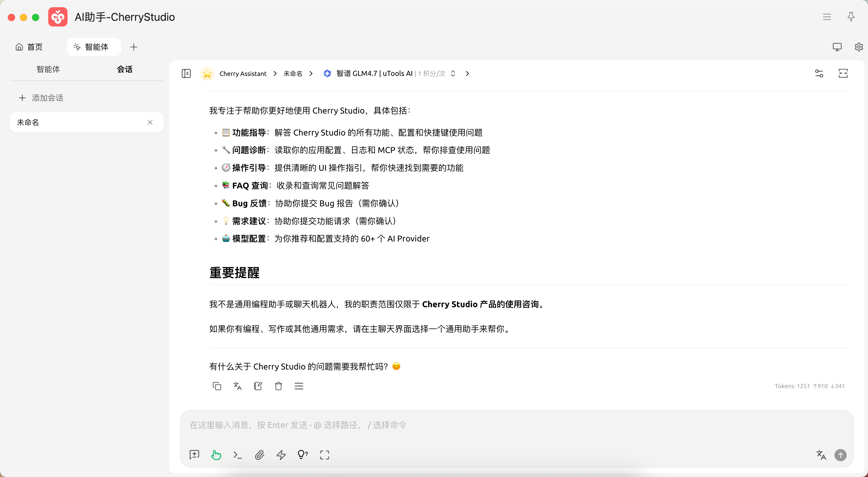Toggle the green hand permission mode icon
Screen dimensions: 868x477
click(x=216, y=455)
